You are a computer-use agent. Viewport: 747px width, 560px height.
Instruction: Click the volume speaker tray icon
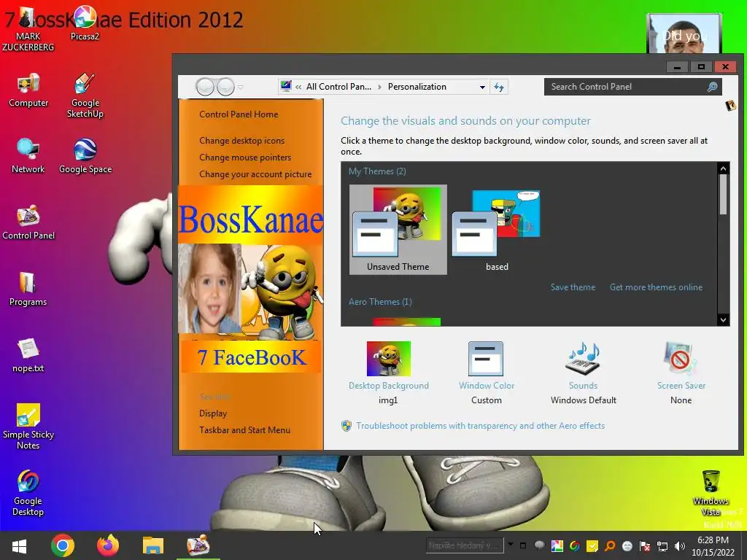click(x=680, y=546)
